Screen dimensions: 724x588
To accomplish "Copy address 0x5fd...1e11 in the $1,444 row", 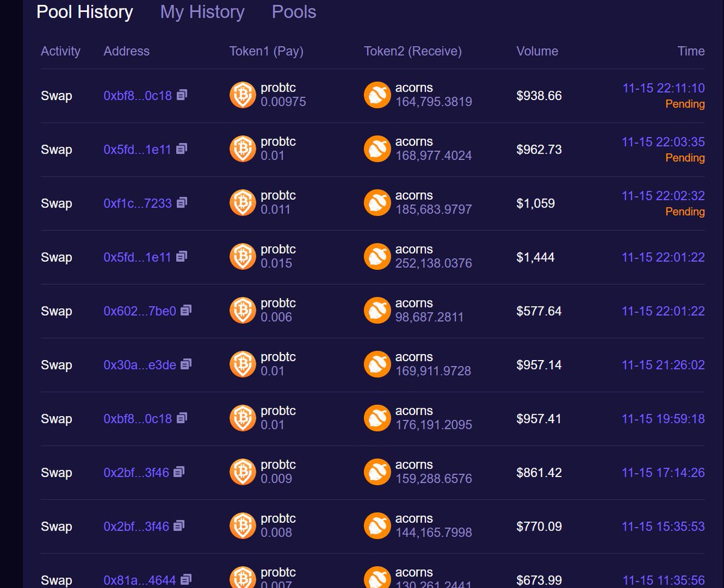I will click(x=182, y=256).
